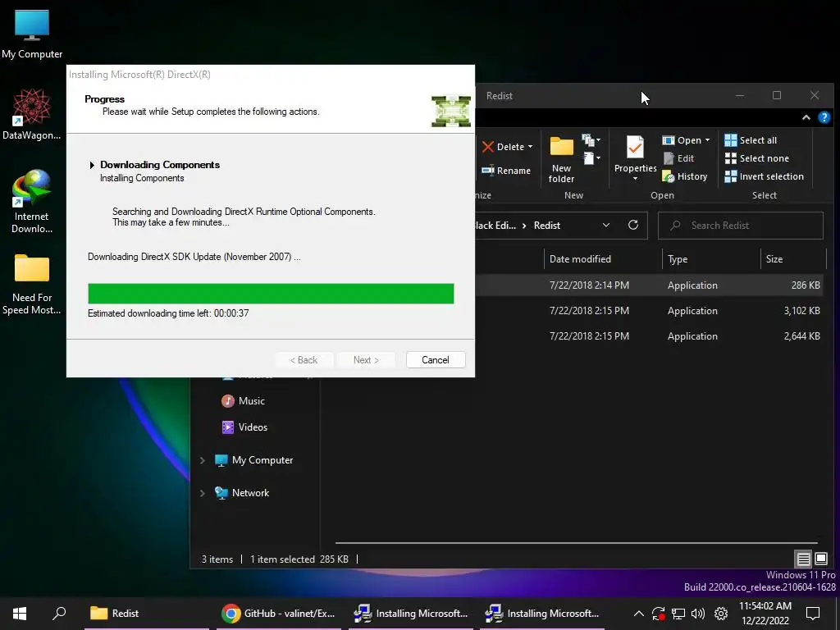This screenshot has width=840, height=630.
Task: Click horizontal scrollbar in Redist window
Action: point(576,543)
